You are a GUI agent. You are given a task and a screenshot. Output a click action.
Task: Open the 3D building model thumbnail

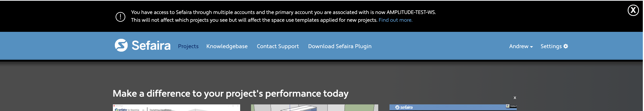coord(314,108)
